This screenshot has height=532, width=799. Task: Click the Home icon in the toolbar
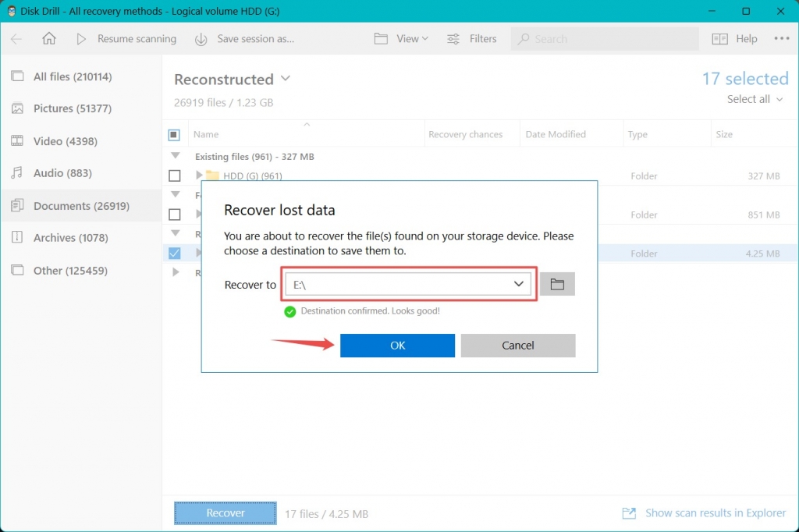[x=48, y=38]
